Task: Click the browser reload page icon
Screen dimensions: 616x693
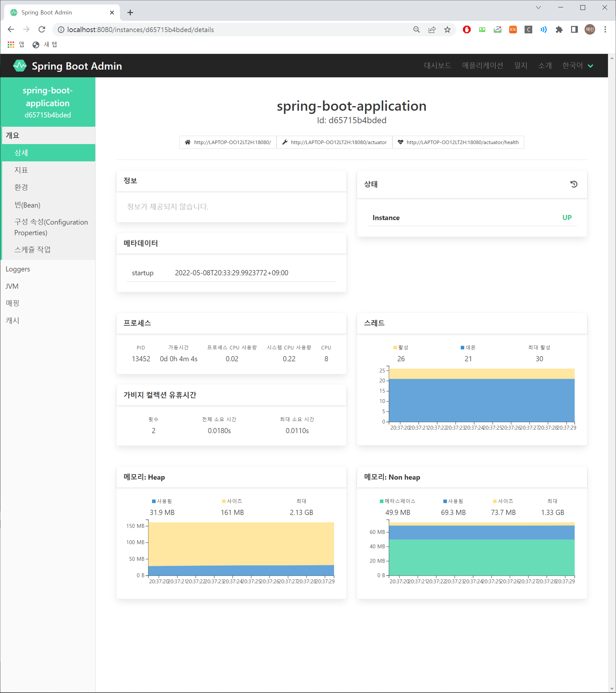Action: (x=42, y=30)
